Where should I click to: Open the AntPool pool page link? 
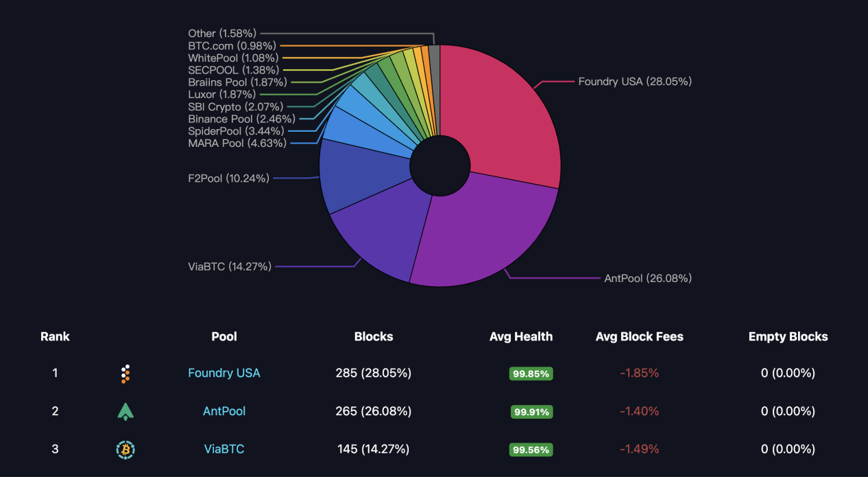tap(224, 411)
